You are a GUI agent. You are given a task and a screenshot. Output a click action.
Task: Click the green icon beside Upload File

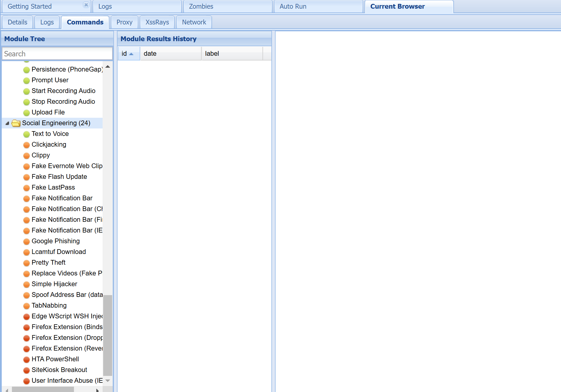click(x=27, y=113)
